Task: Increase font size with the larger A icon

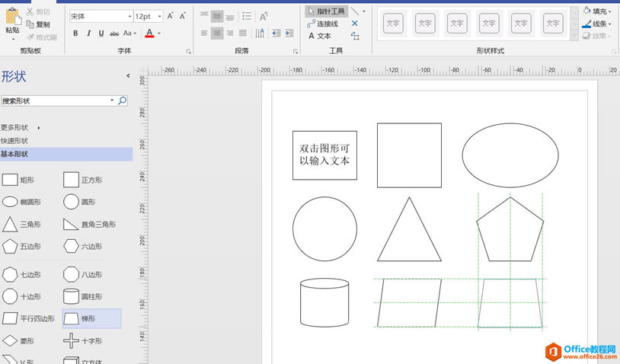Action: [x=171, y=16]
